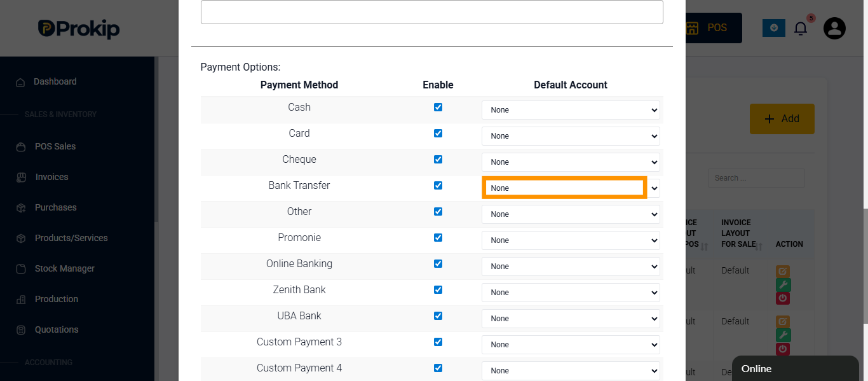Click the Purchases sidebar icon
Viewport: 868px width, 381px height.
[x=22, y=208]
